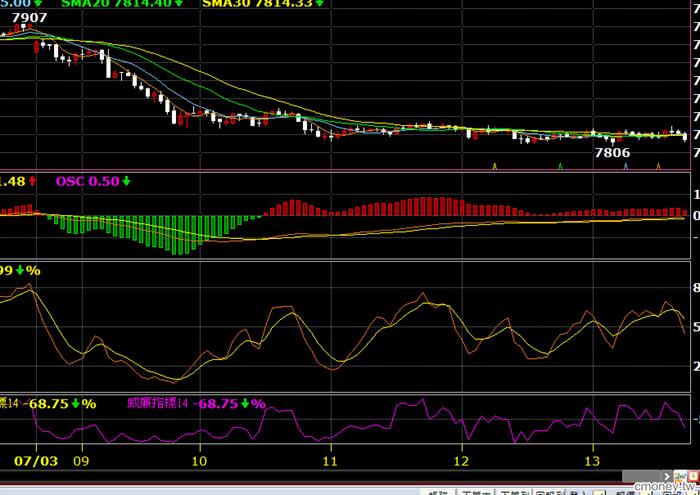Click the 7907 high price label
700x495 pixels.
[29, 17]
